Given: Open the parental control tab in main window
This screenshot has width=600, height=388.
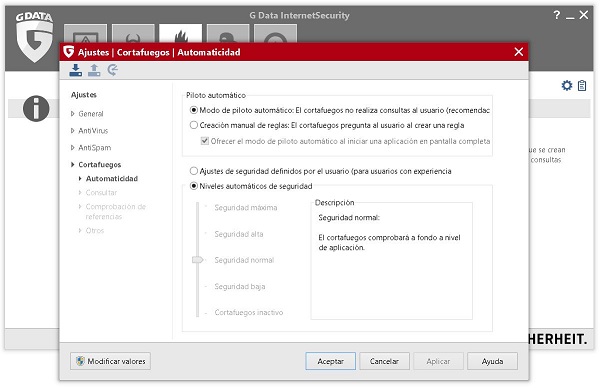Looking at the screenshot, I should pos(228,34).
